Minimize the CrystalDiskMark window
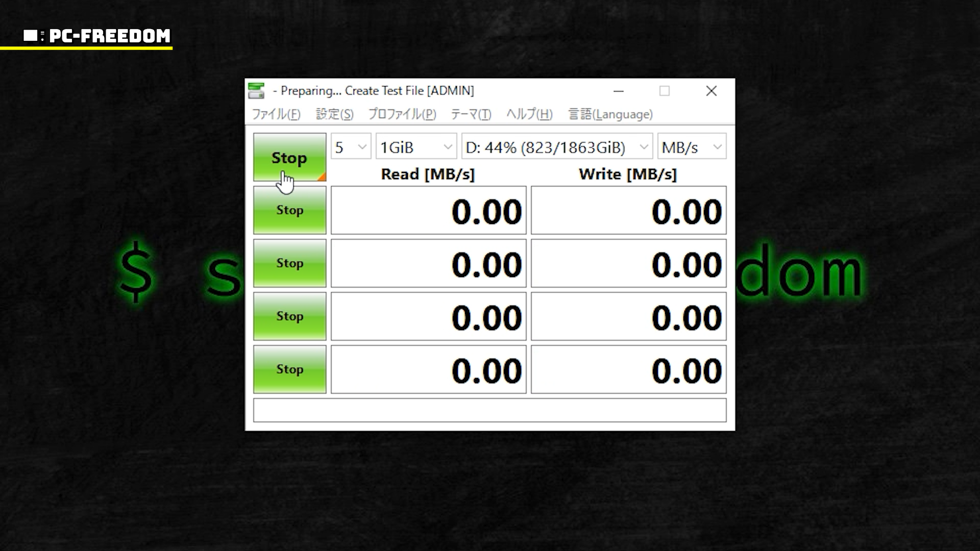The width and height of the screenshot is (980, 551). 619,91
